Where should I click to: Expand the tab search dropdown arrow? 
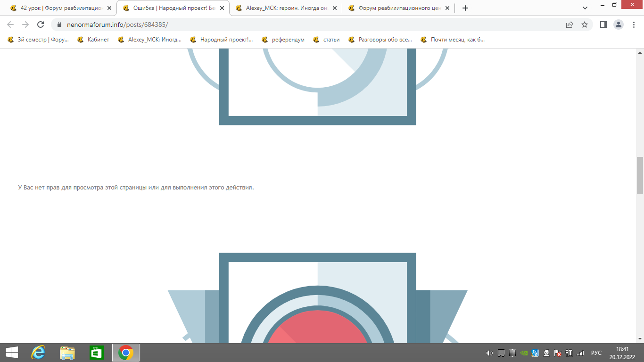[x=585, y=8]
